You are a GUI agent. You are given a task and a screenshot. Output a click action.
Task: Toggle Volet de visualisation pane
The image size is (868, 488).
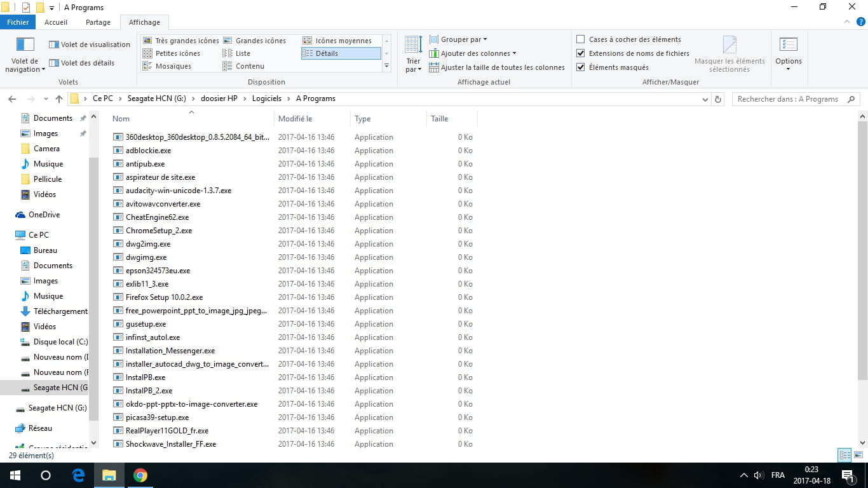(x=90, y=44)
